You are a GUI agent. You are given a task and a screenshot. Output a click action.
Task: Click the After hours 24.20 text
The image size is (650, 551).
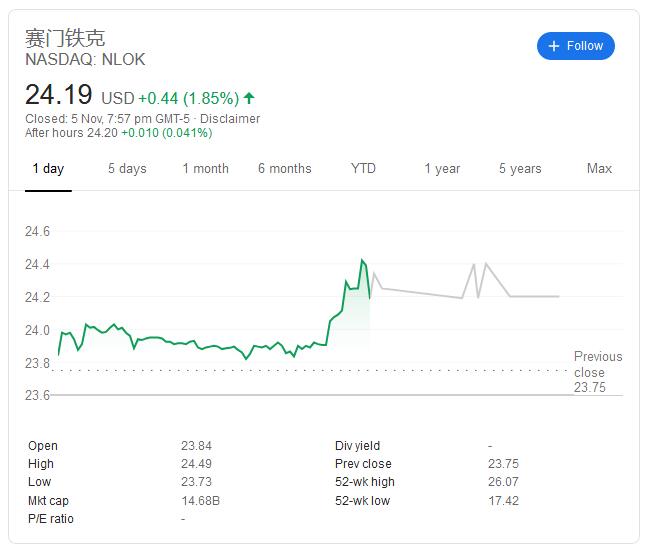click(x=71, y=133)
